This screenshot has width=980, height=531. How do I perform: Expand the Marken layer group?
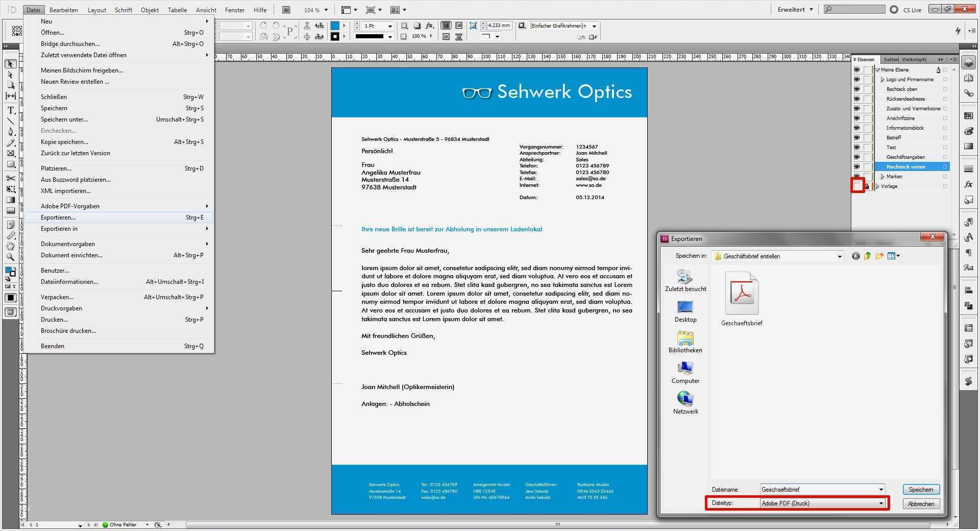pyautogui.click(x=881, y=176)
